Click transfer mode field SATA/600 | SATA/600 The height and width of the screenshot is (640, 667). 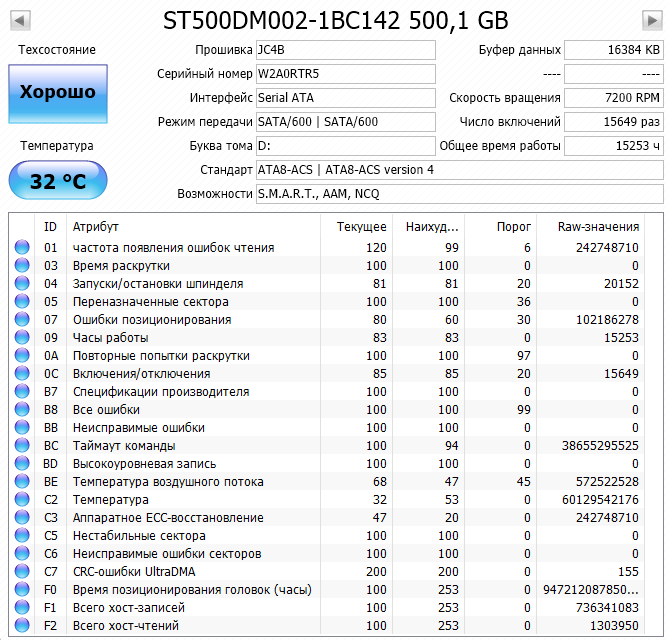(345, 122)
